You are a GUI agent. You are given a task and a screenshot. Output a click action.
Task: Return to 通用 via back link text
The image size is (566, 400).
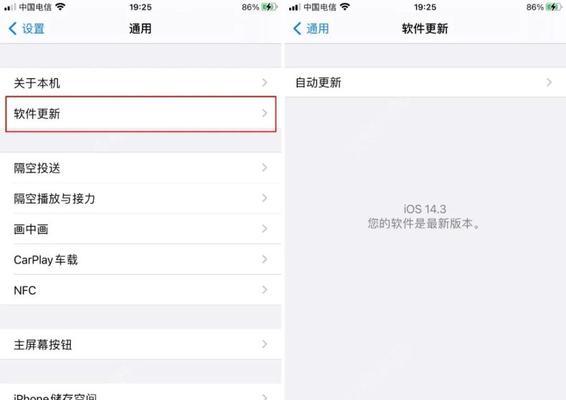[x=318, y=29]
